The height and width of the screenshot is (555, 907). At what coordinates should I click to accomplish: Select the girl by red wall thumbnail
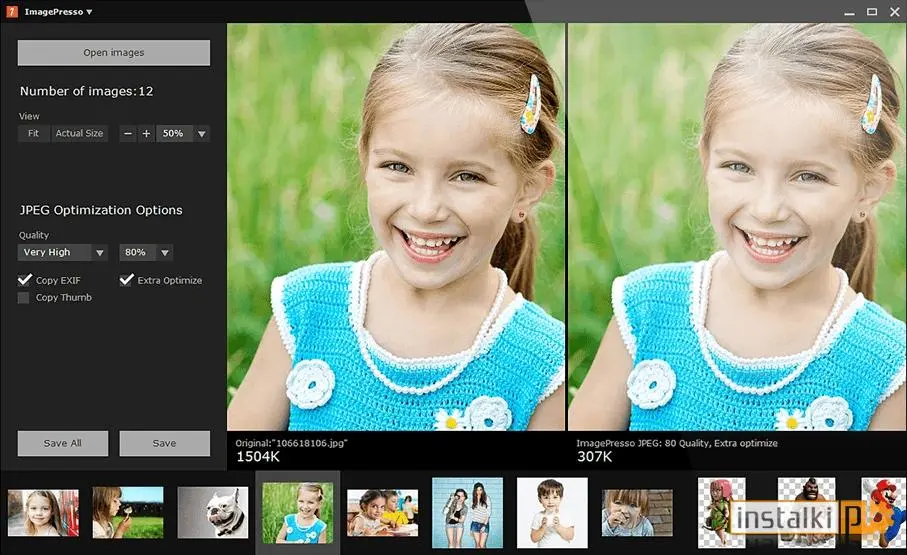(43, 513)
